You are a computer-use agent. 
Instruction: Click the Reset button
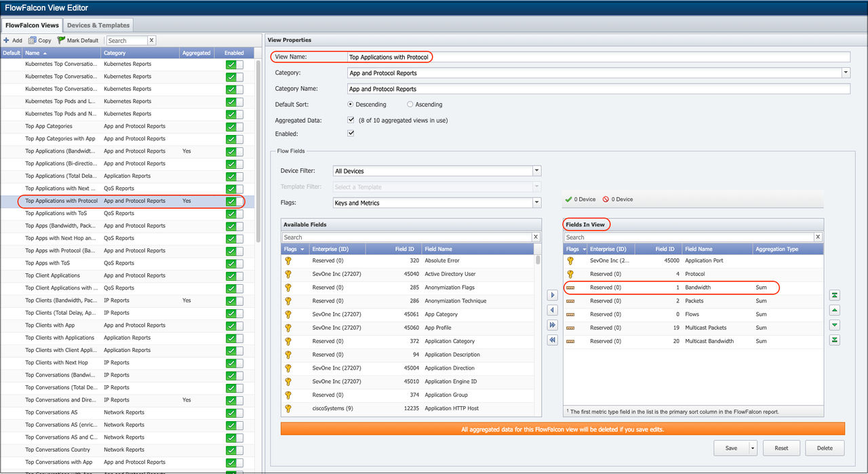coord(781,448)
